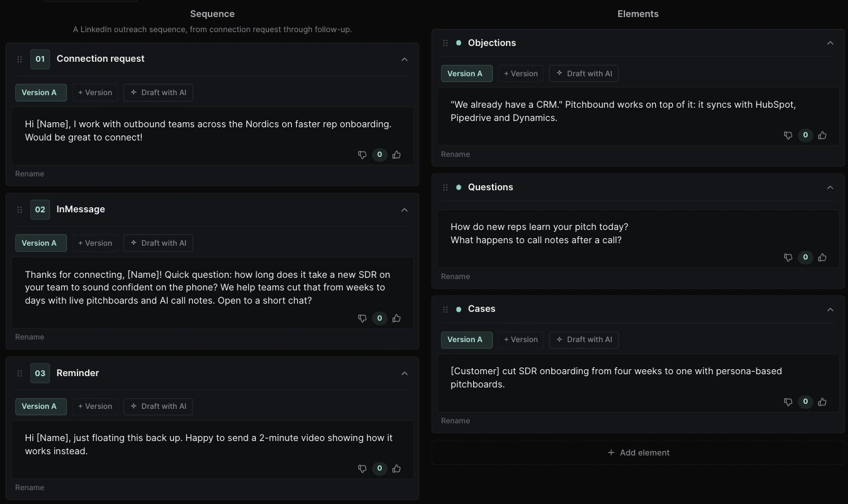The height and width of the screenshot is (504, 848).
Task: Rename the Questions element
Action: coord(456,277)
